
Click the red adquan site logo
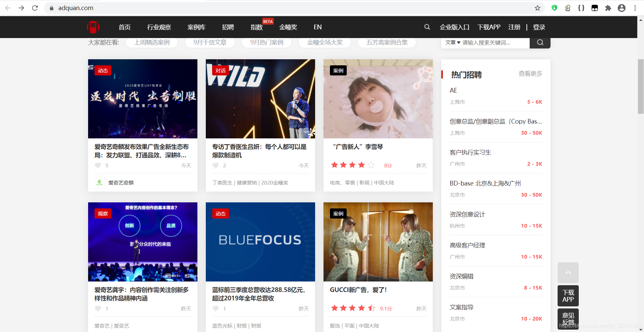[x=93, y=27]
